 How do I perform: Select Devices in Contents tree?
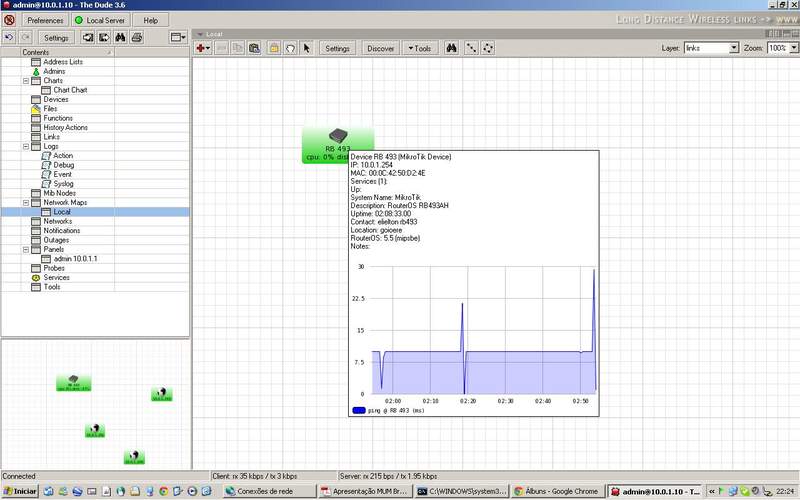(x=56, y=99)
